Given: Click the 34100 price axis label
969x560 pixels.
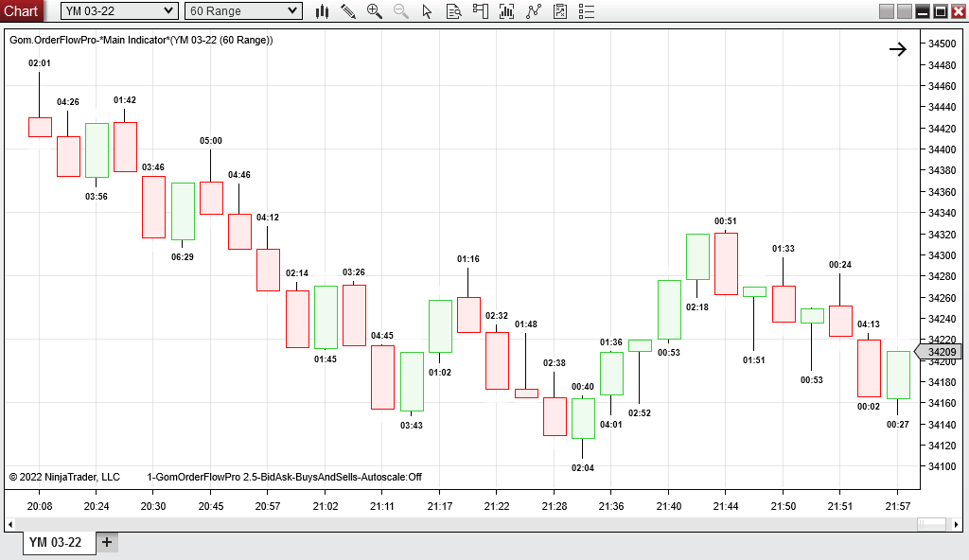Looking at the screenshot, I should click(x=943, y=466).
